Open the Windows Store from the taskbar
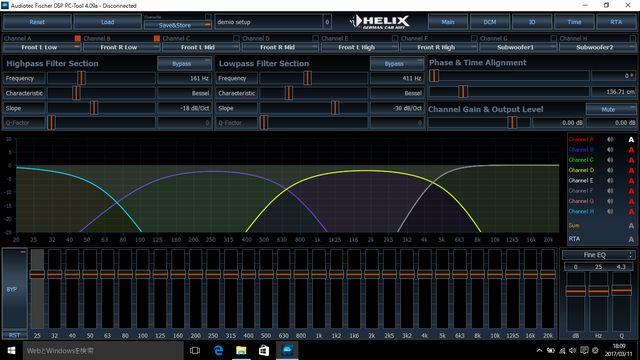This screenshot has width=640, height=360. click(264, 351)
